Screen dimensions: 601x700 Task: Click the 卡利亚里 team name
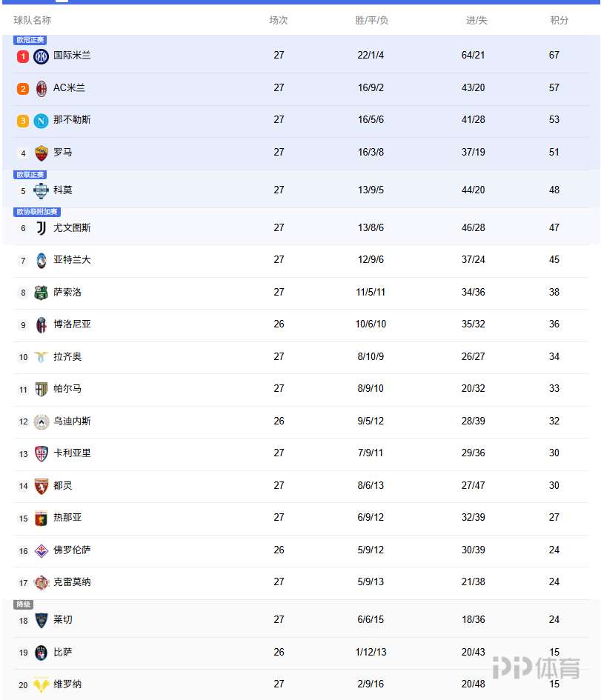pos(72,453)
